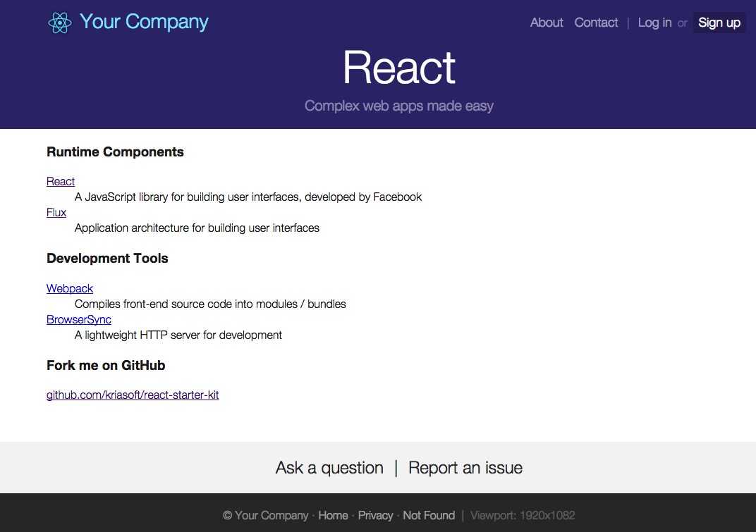Click the Log in link

[654, 23]
